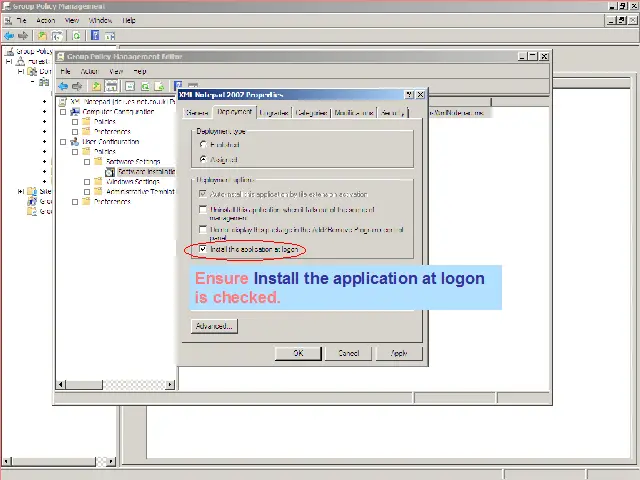Click the Computer Configuration icon in tree
The height and width of the screenshot is (480, 640).
coord(74,112)
